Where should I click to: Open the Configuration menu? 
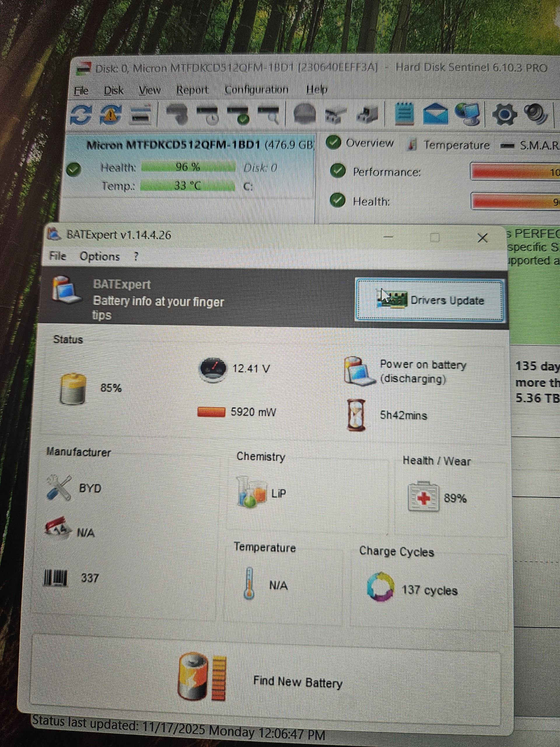point(257,90)
